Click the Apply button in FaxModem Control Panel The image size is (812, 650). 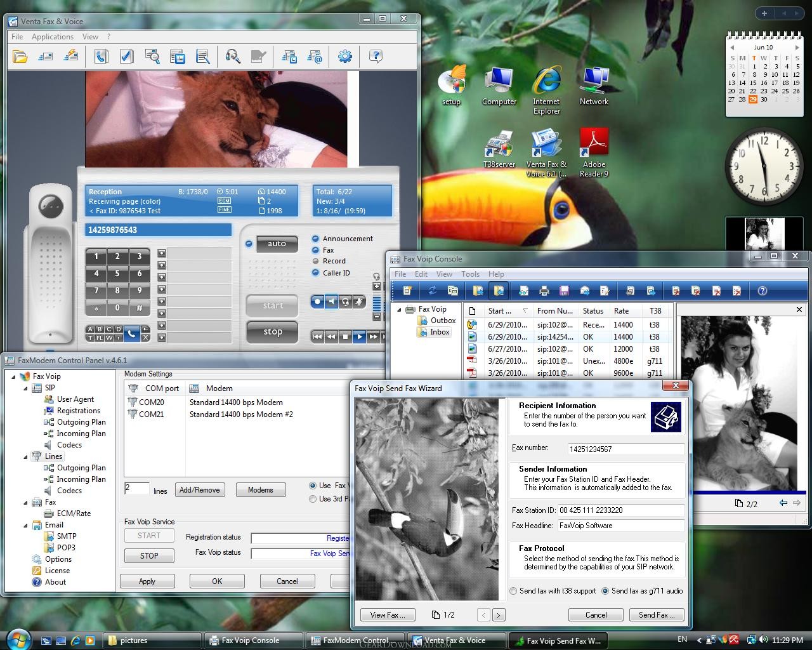point(147,581)
